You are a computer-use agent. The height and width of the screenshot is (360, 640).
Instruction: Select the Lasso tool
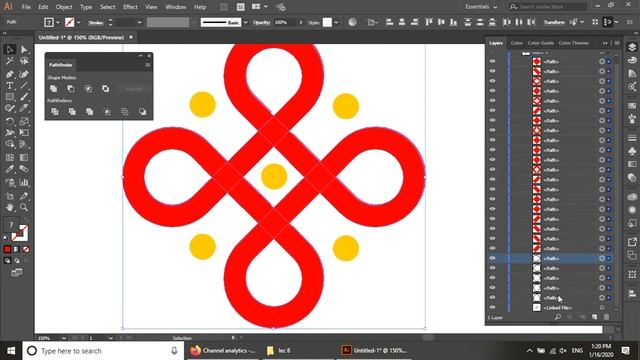click(24, 61)
